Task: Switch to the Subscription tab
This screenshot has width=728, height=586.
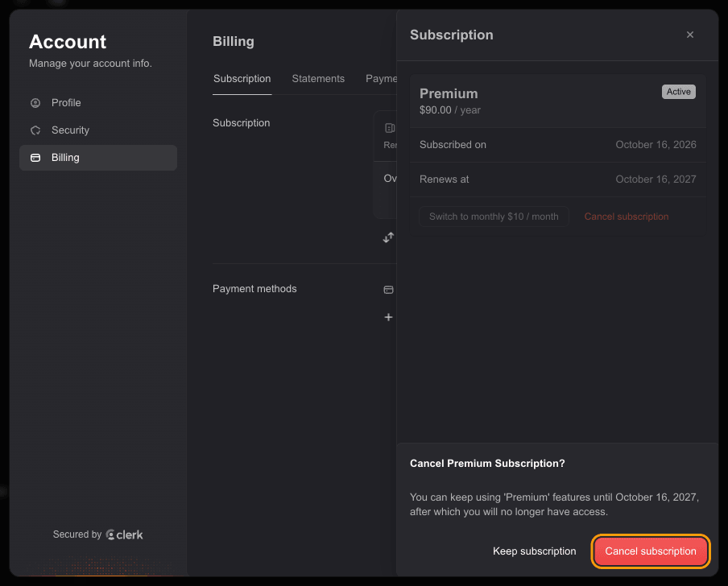Action: (x=242, y=79)
